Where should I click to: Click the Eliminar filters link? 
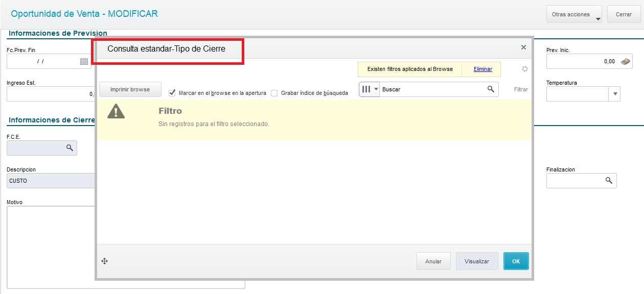(483, 69)
